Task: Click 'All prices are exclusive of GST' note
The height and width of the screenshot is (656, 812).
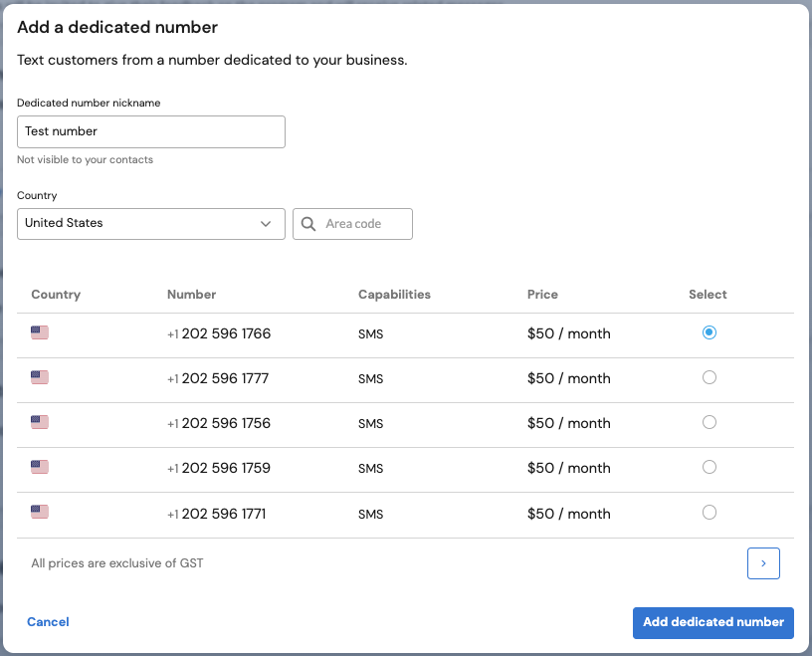Action: pyautogui.click(x=117, y=563)
